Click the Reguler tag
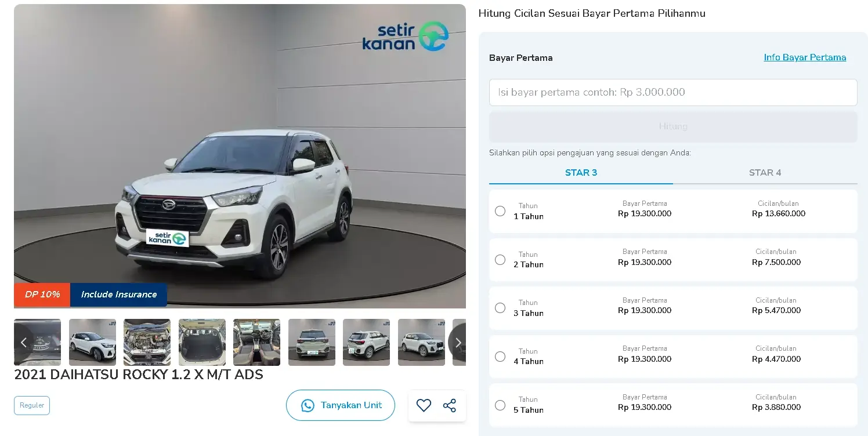868x436 pixels. [x=32, y=405]
